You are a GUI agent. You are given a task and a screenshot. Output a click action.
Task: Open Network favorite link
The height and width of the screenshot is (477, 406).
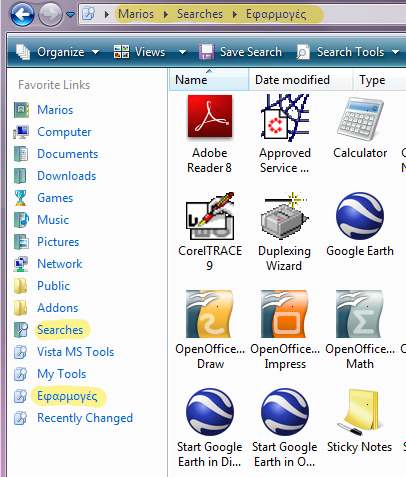60,264
